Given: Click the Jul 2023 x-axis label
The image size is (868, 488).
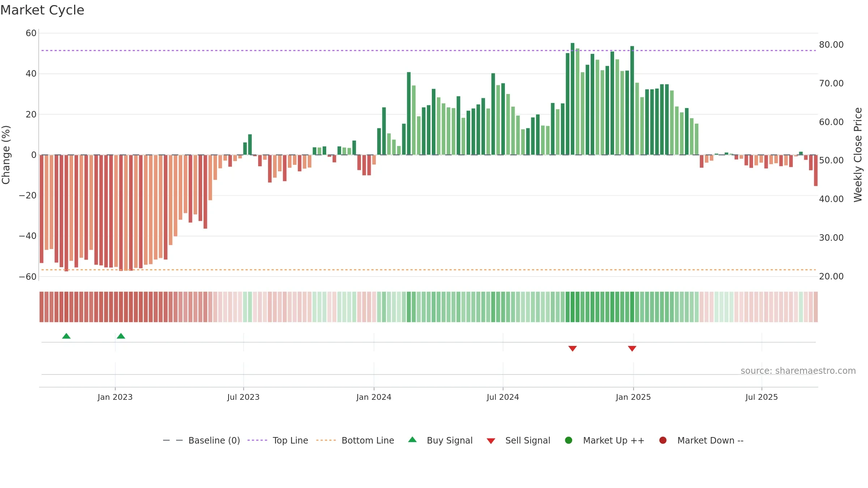Looking at the screenshot, I should click(243, 397).
